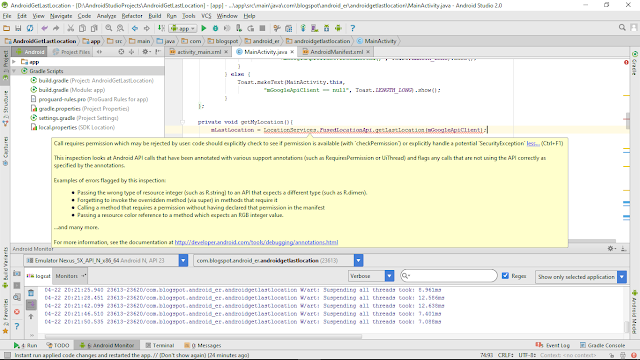Image resolution: width=640 pixels, height=360 pixels.
Task: Click the Save All toolbar icon
Action: [x=18, y=28]
